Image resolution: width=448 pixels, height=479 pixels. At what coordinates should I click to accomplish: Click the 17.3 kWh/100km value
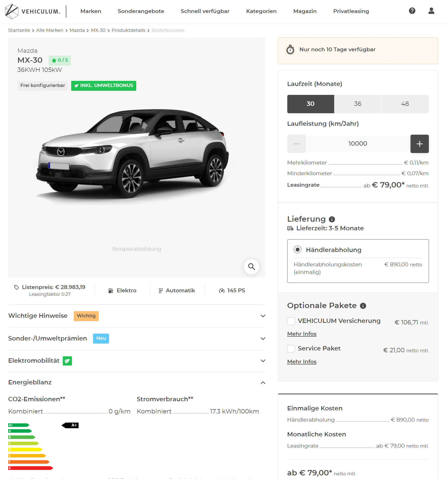tap(234, 412)
